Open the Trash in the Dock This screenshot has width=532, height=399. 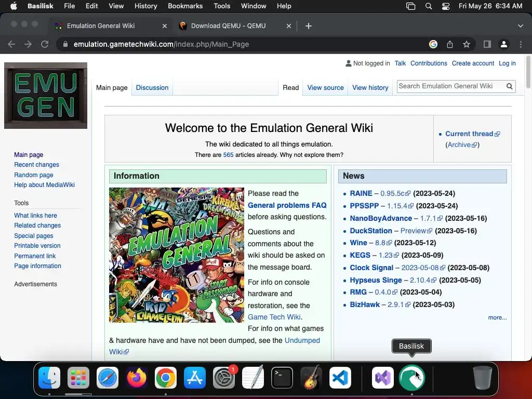coord(483,378)
